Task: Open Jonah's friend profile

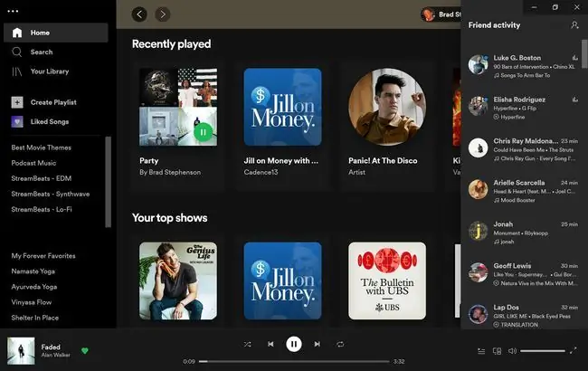Action: 503,224
